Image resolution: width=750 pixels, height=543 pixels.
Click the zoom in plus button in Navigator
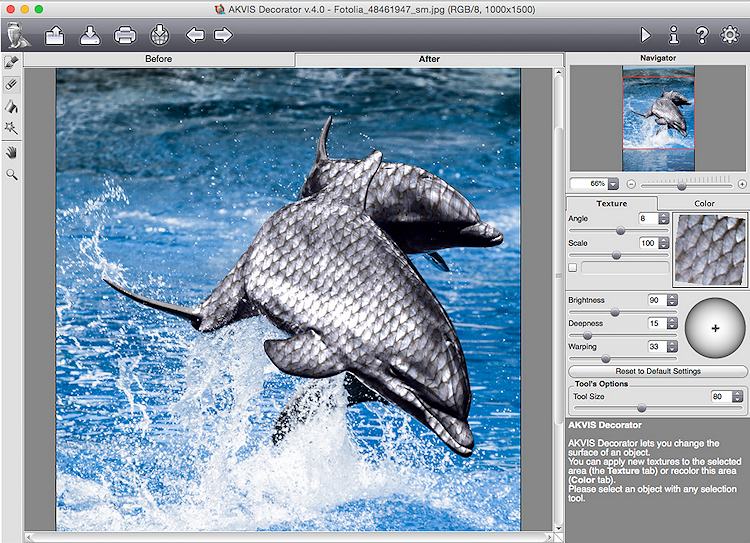click(x=742, y=184)
